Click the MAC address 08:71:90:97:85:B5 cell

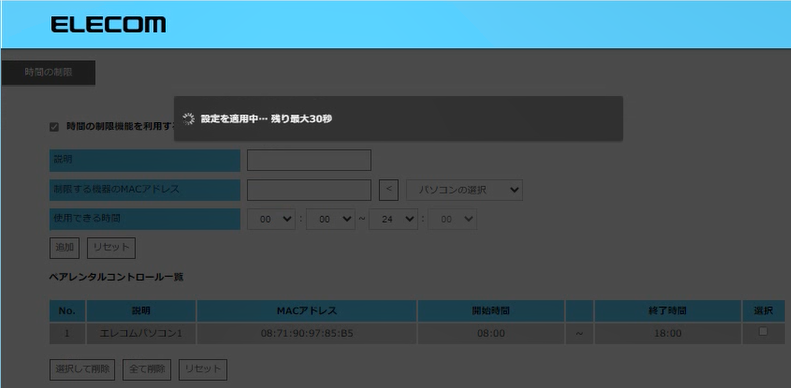coord(307,334)
